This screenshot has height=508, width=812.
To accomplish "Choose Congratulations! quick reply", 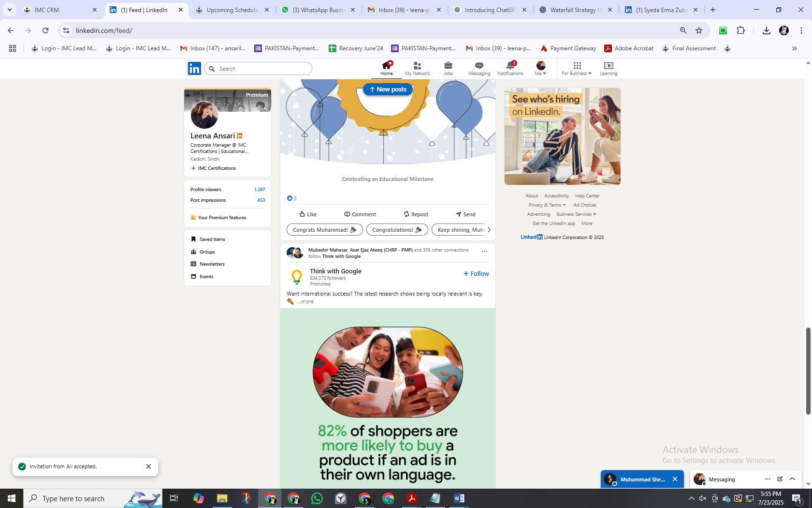I will [397, 230].
